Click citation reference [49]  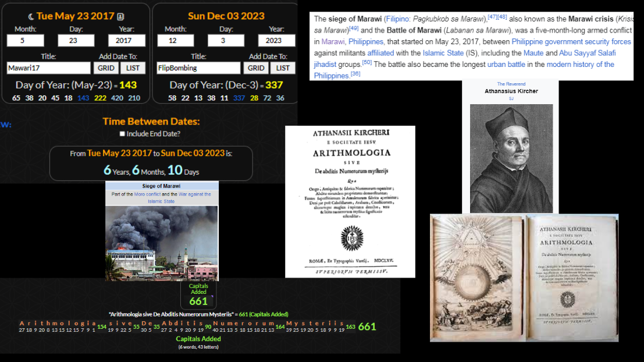point(354,29)
